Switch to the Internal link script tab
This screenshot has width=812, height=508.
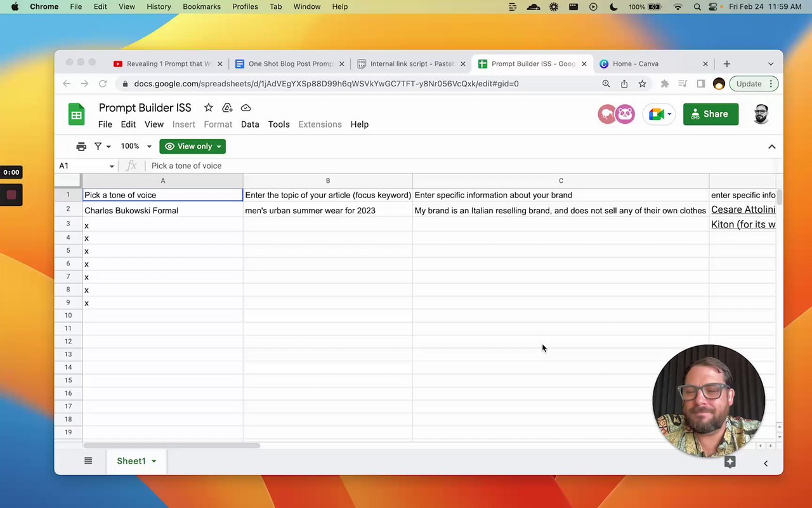(x=411, y=63)
